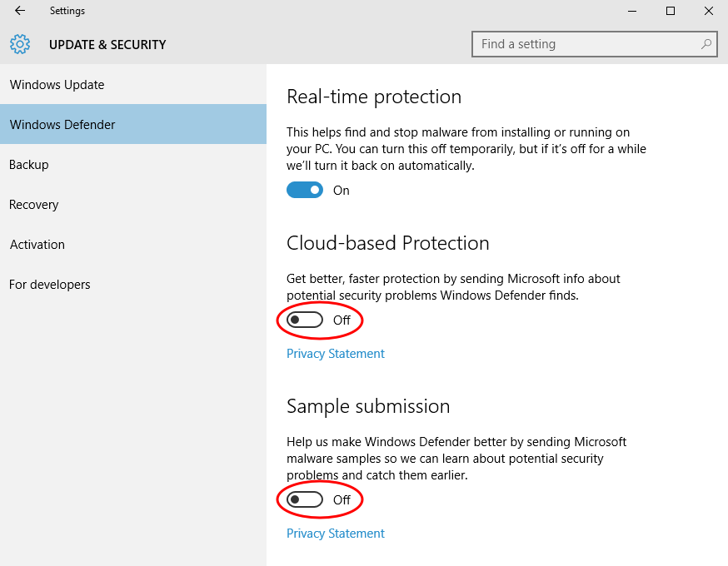
Task: Open Privacy Statement under Cloud-based Protection
Action: click(335, 354)
